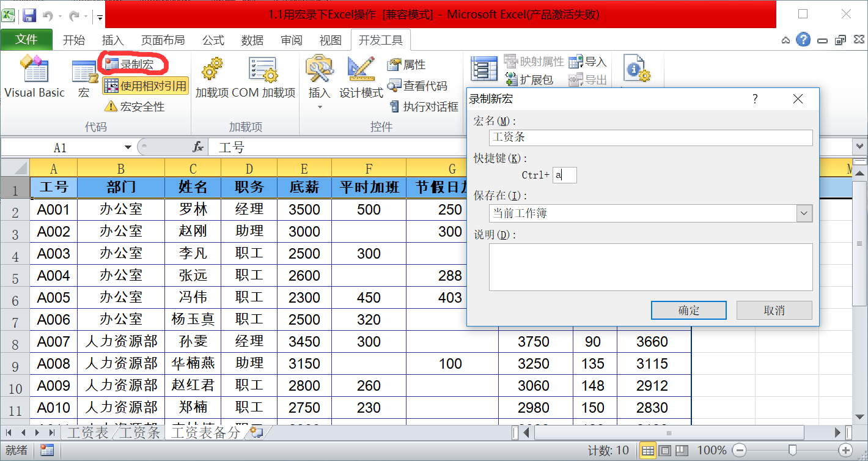Minimize the ribbon with caret icon
Image resolution: width=868 pixels, height=461 pixels.
click(786, 40)
